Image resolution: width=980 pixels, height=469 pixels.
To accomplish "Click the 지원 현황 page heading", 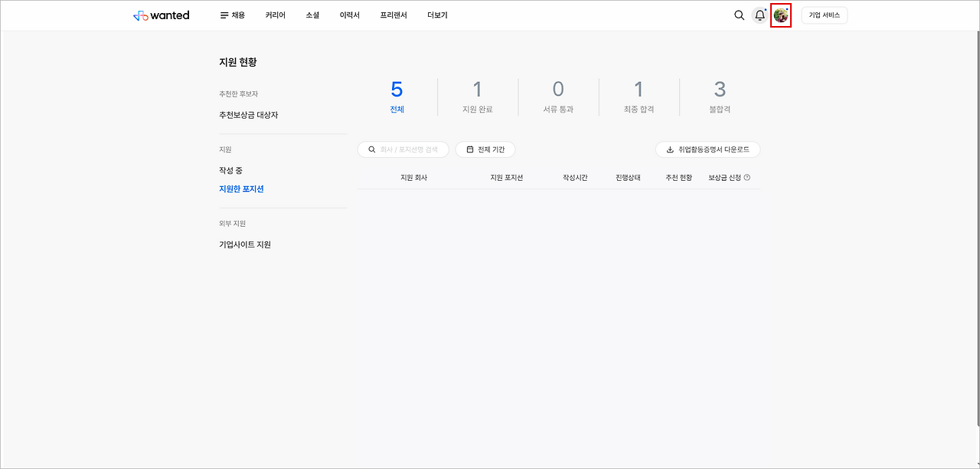I will [x=238, y=62].
